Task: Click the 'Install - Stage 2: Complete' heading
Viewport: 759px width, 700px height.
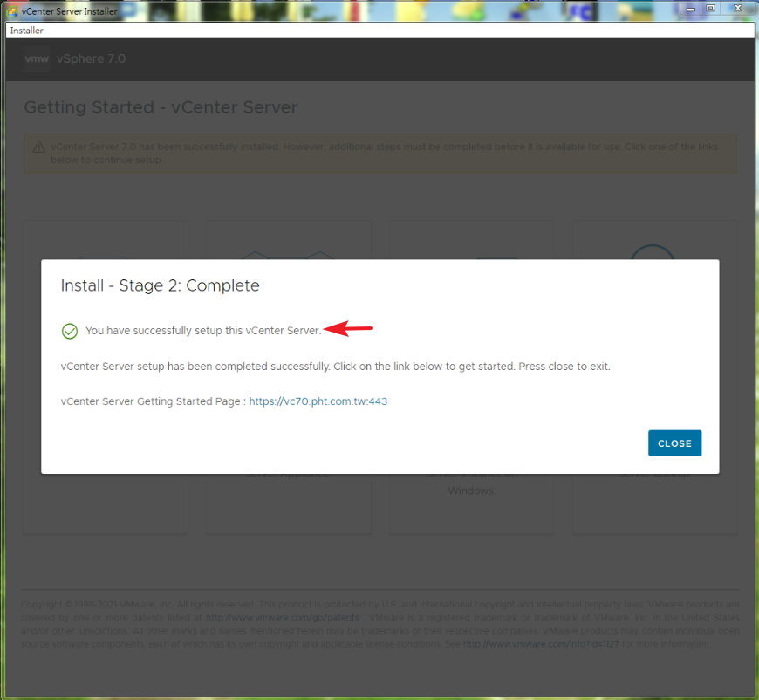Action: (161, 285)
